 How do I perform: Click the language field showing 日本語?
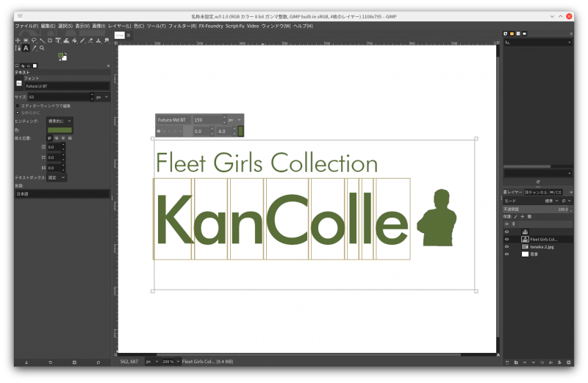(62, 194)
